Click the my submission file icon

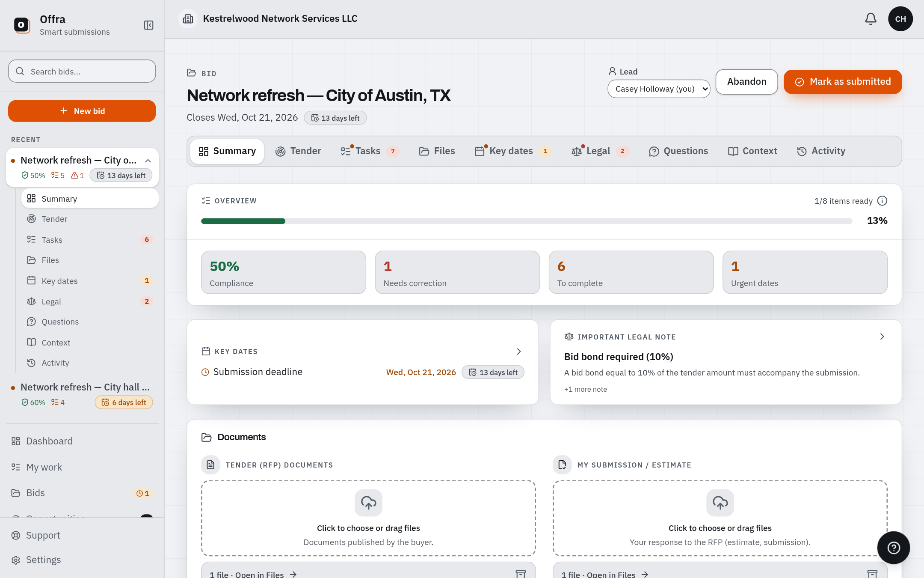click(562, 465)
